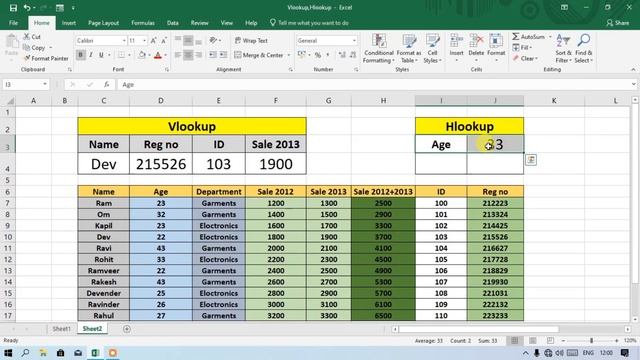Click Merge & Center button
Screen dimensions: 640x360
[259, 55]
